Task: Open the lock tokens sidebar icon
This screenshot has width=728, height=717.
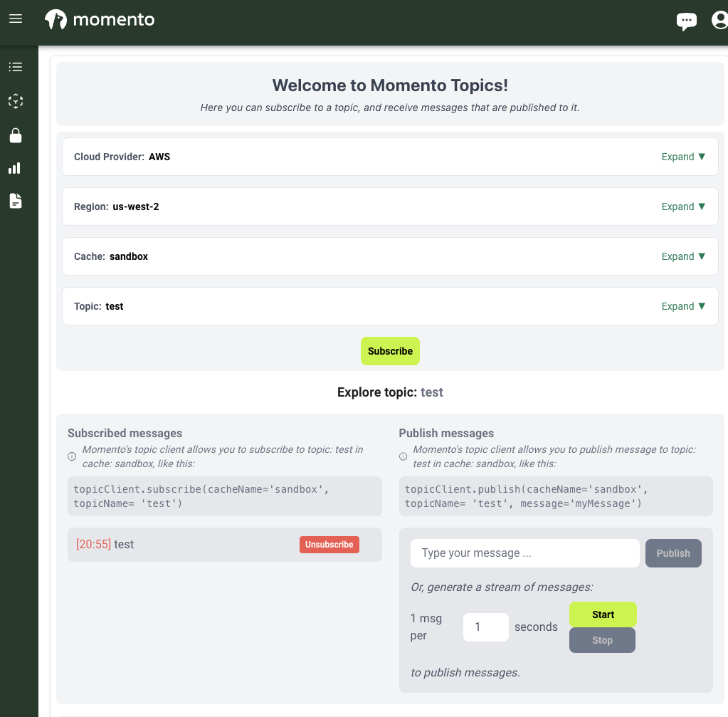Action: coord(16,135)
